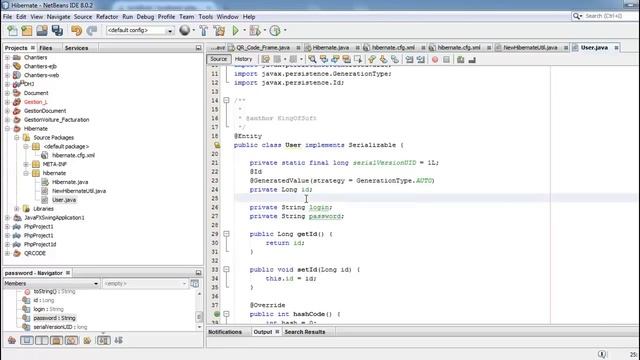Image resolution: width=640 pixels, height=360 pixels.
Task: Click the Profile Project clock icon
Action: point(275,31)
